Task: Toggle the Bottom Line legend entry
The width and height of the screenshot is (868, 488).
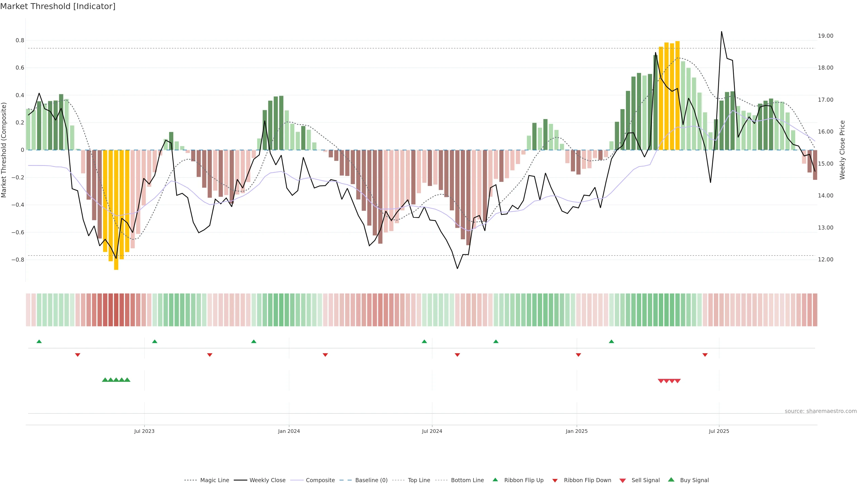Action: coord(467,480)
